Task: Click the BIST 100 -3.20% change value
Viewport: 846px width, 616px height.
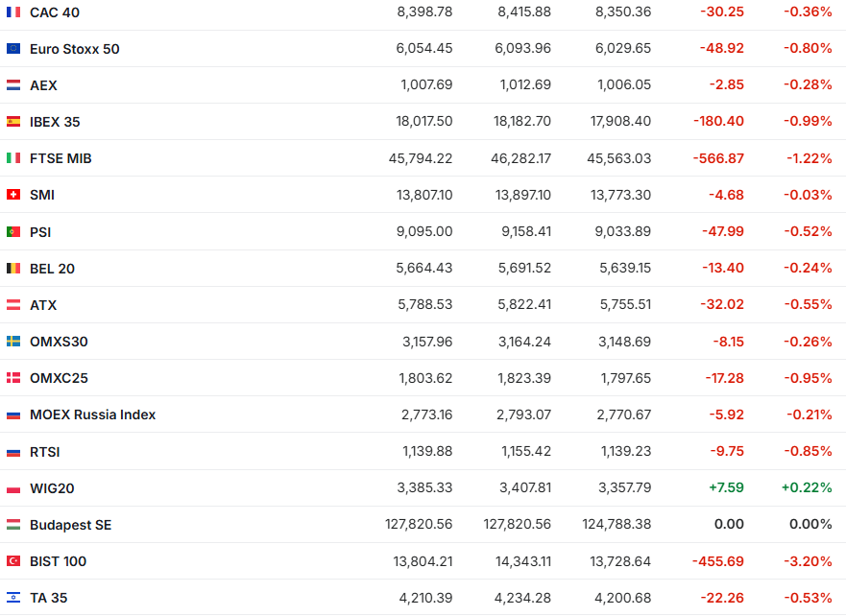Action: tap(808, 561)
